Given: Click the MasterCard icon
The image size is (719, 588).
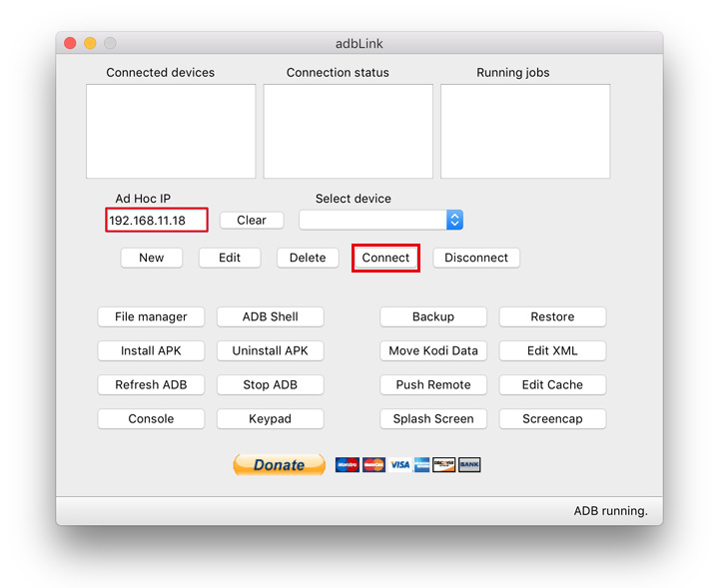Looking at the screenshot, I should click(373, 465).
